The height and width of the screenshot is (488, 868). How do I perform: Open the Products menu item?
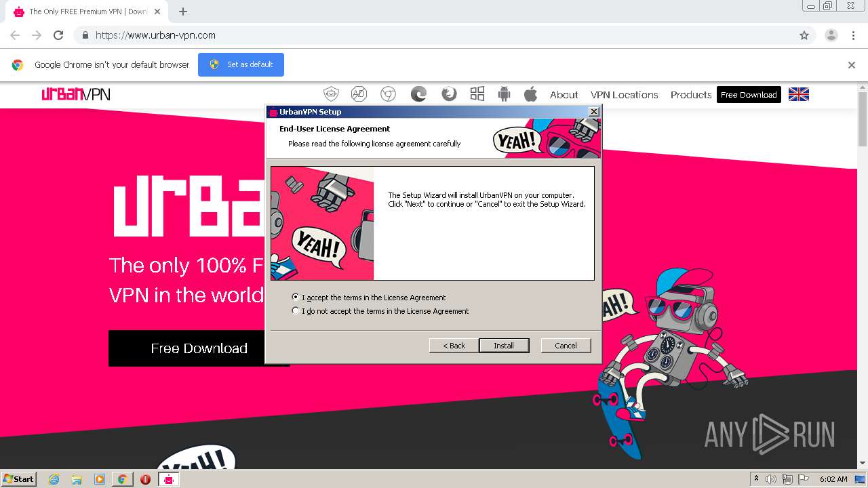[x=691, y=95]
